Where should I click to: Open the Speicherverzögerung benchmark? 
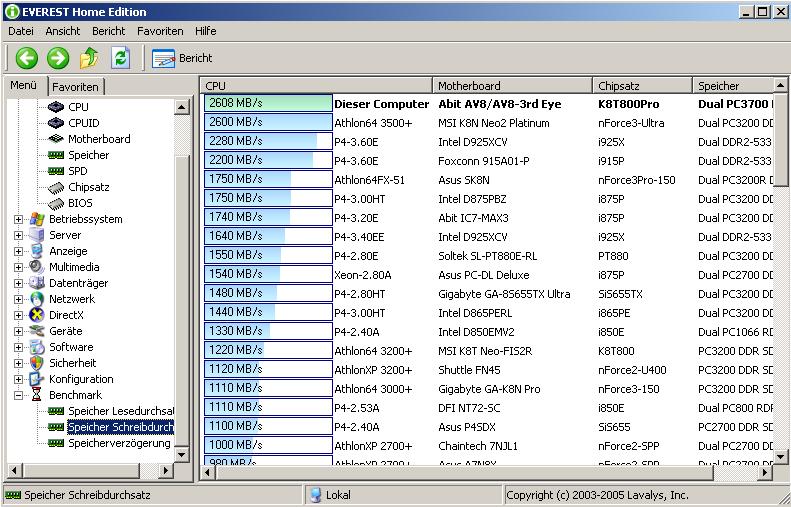point(120,443)
